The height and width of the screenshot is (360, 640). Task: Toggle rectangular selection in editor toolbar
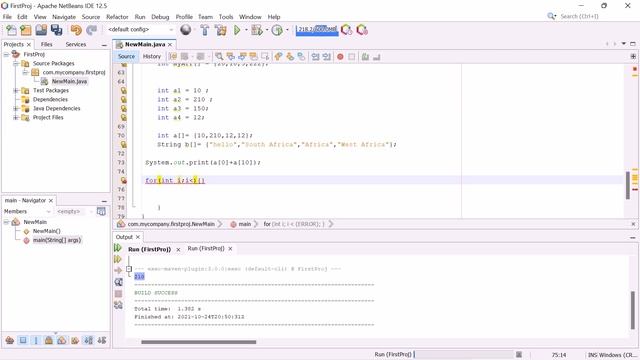[265, 56]
